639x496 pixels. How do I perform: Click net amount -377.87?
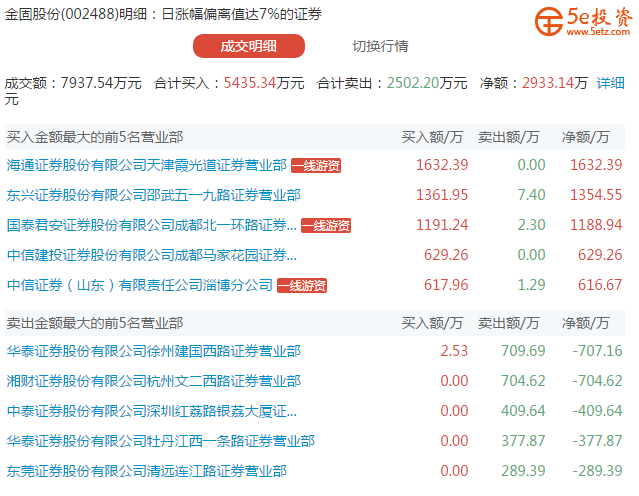click(597, 441)
